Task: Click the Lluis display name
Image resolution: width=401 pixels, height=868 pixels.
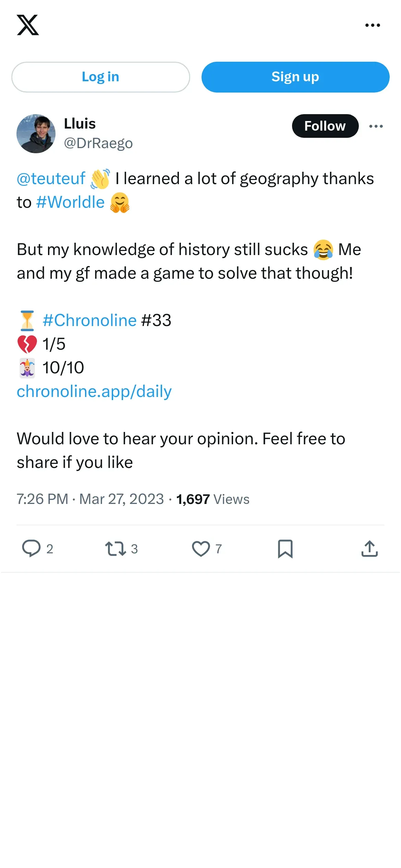Action: [80, 124]
